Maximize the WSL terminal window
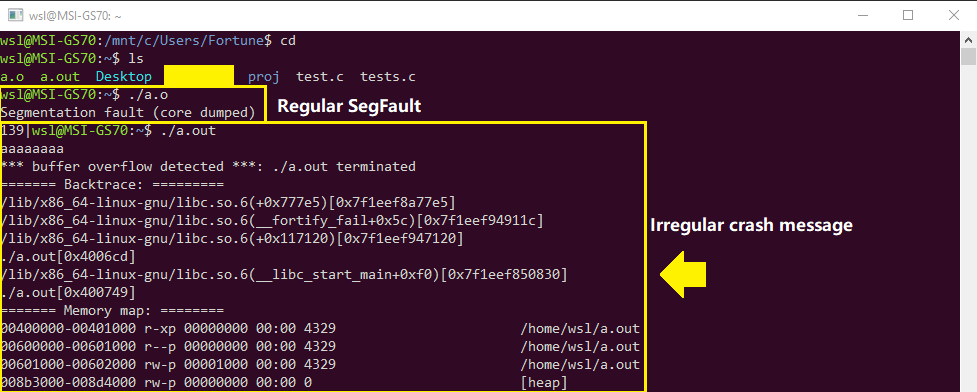This screenshot has height=392, width=977. pyautogui.click(x=908, y=15)
